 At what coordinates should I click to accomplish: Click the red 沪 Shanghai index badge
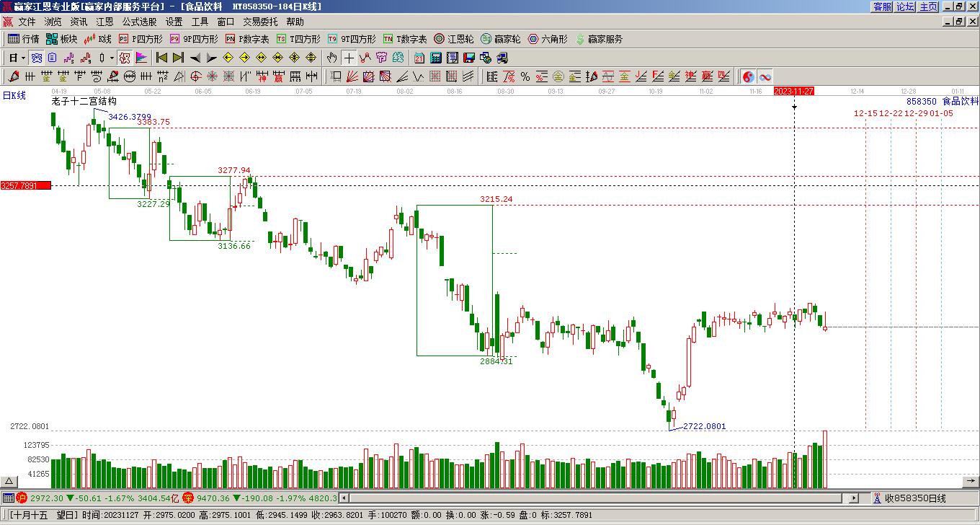coord(22,498)
